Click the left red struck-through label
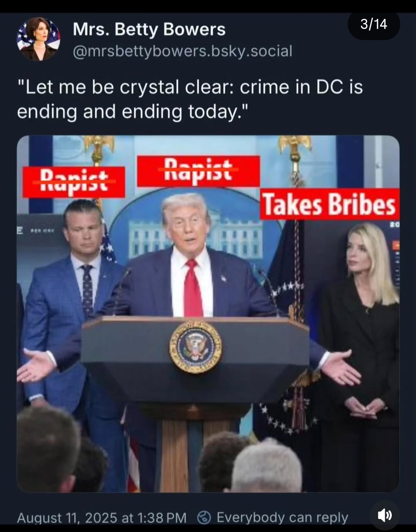Screen dimensions: 416x532 [74, 182]
